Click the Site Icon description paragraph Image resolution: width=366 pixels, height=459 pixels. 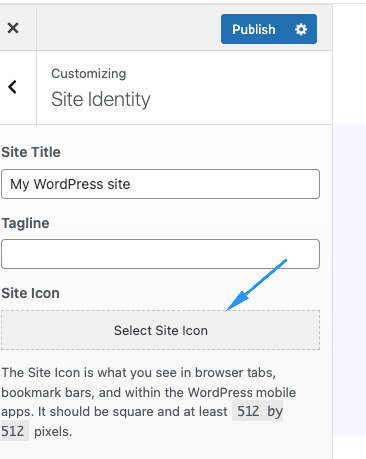click(148, 402)
